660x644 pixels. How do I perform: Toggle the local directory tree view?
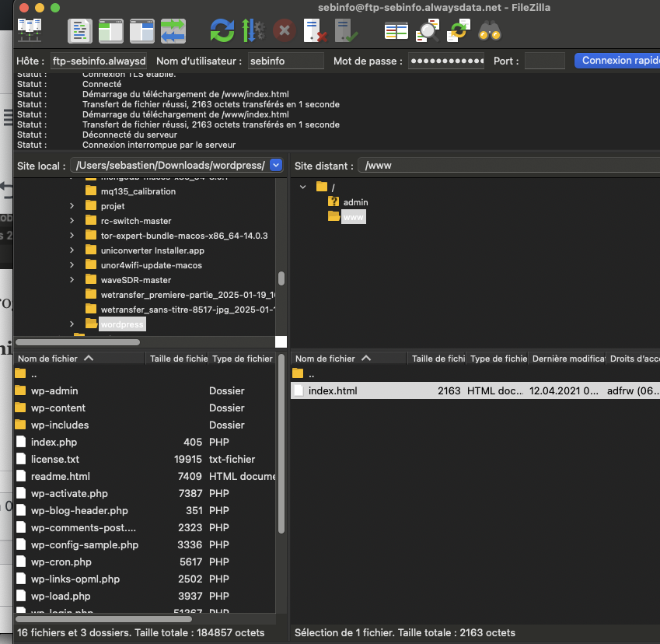(x=110, y=31)
